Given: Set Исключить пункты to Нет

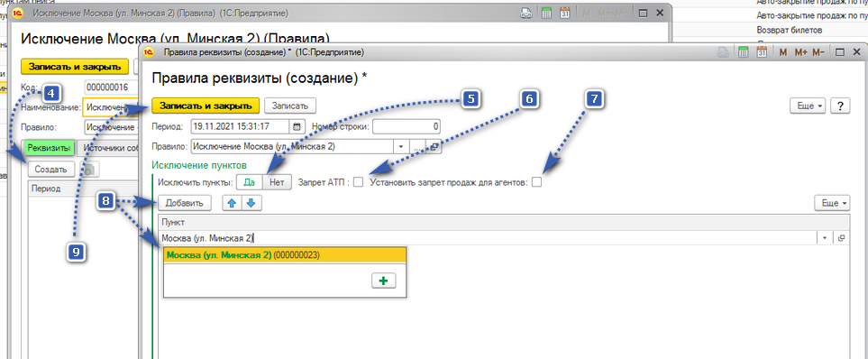Looking at the screenshot, I should 277,182.
